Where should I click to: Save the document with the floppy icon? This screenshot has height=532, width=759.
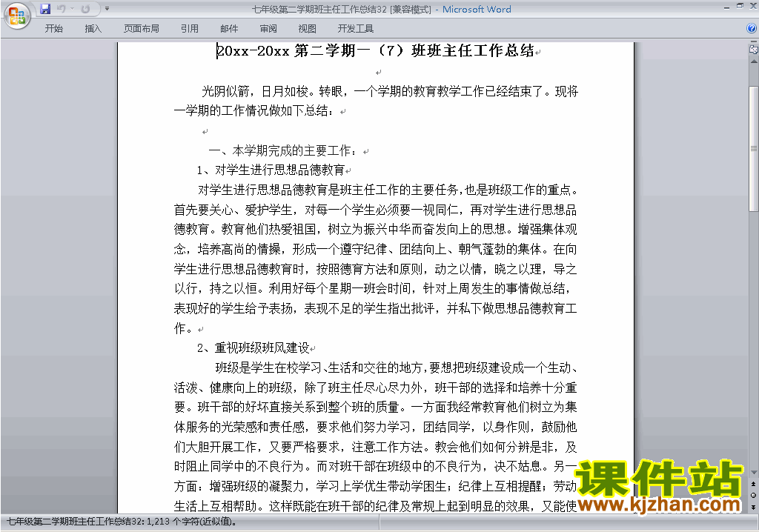(x=45, y=9)
